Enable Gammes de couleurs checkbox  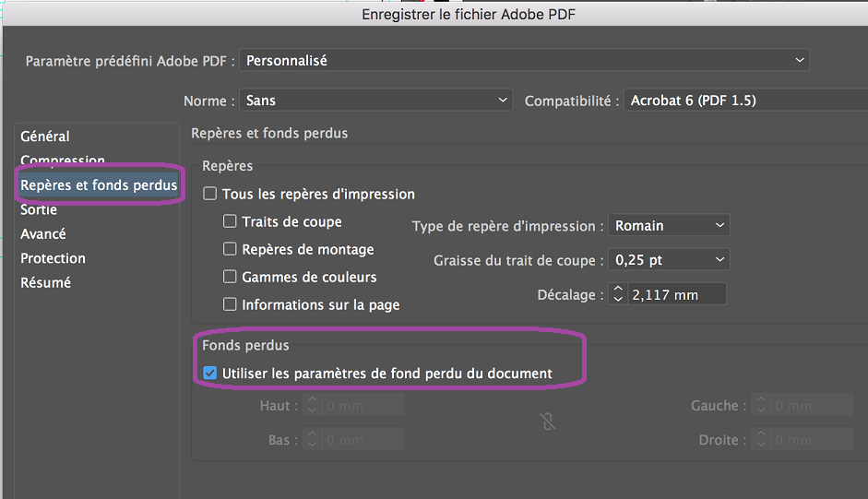(231, 277)
